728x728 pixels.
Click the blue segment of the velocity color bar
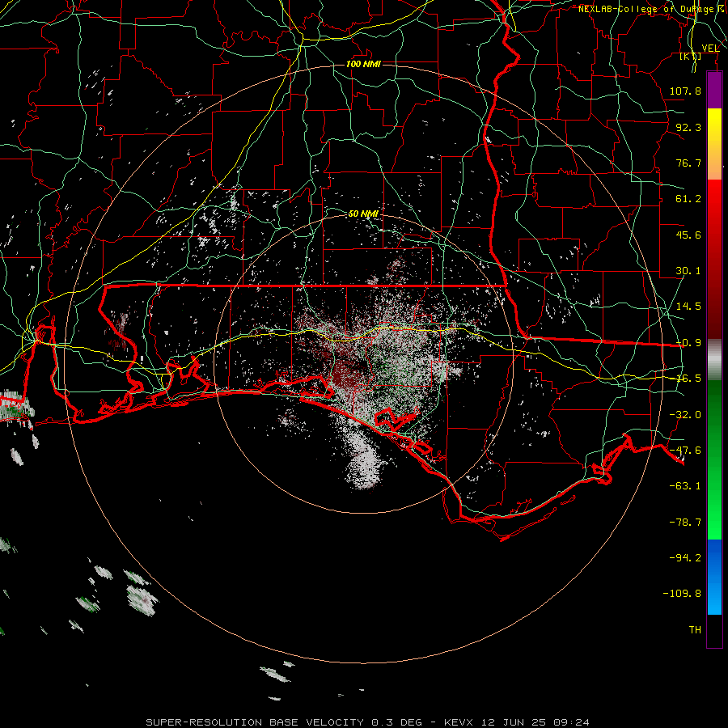coord(714,577)
